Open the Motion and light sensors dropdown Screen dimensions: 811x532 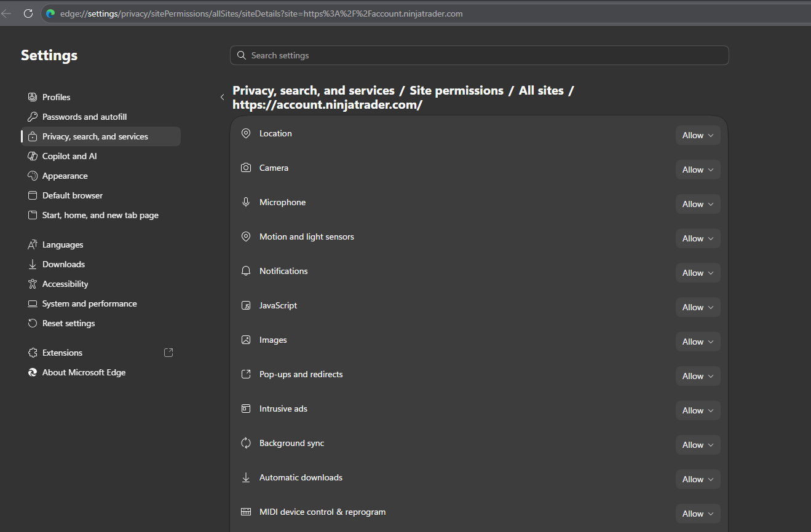point(698,239)
